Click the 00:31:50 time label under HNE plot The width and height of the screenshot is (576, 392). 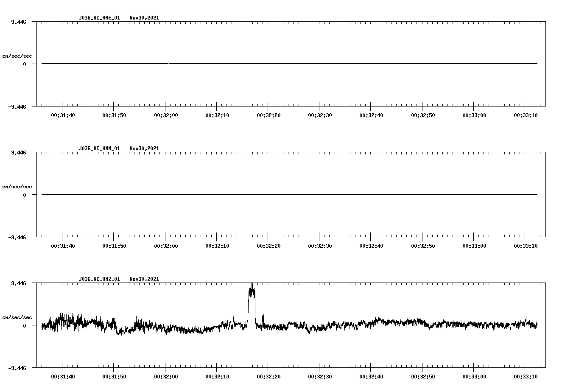click(114, 115)
